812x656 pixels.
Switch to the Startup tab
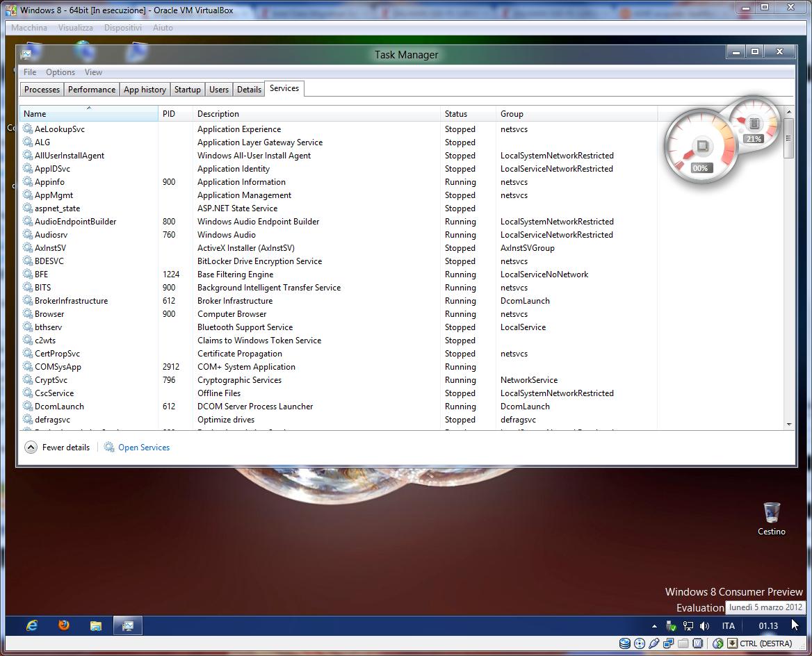(x=188, y=90)
